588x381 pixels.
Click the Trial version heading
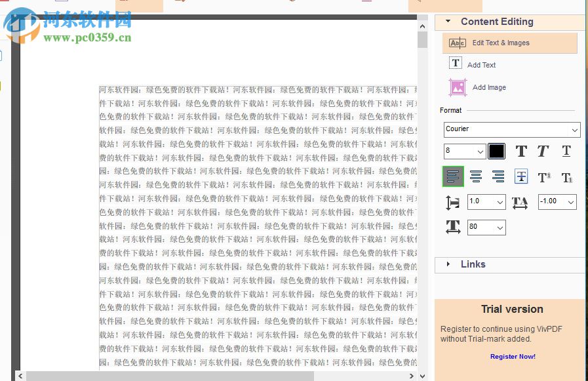512,309
